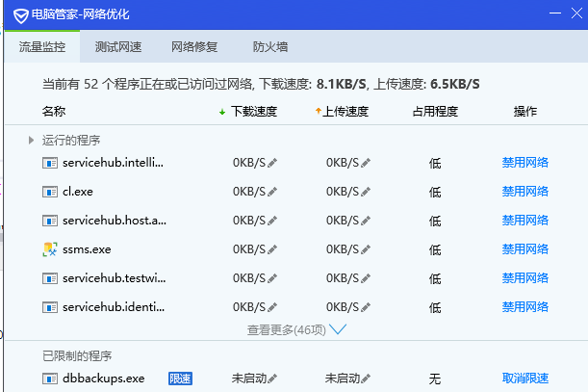Select the servicehub.testwi... row name

tap(114, 278)
